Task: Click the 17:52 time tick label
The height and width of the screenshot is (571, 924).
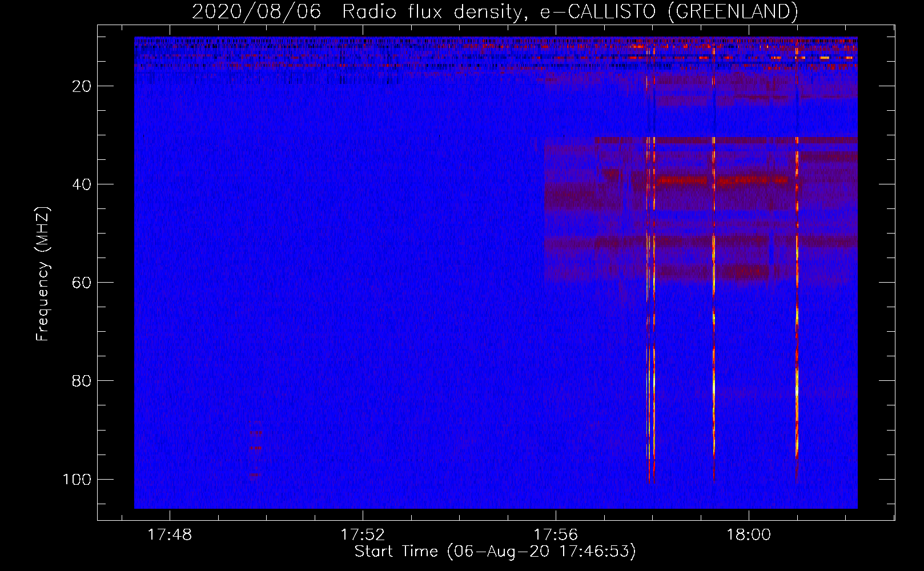Action: click(x=363, y=535)
